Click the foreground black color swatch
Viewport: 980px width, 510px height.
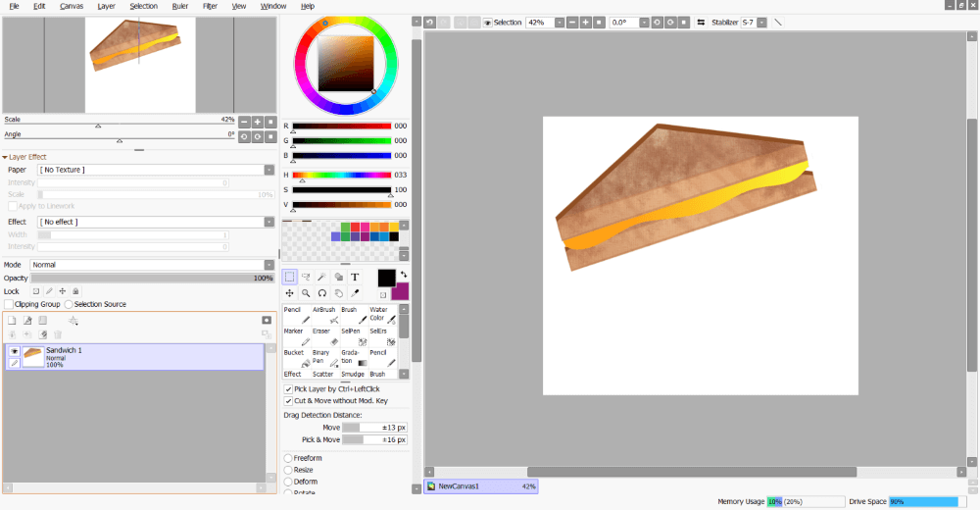click(x=386, y=278)
